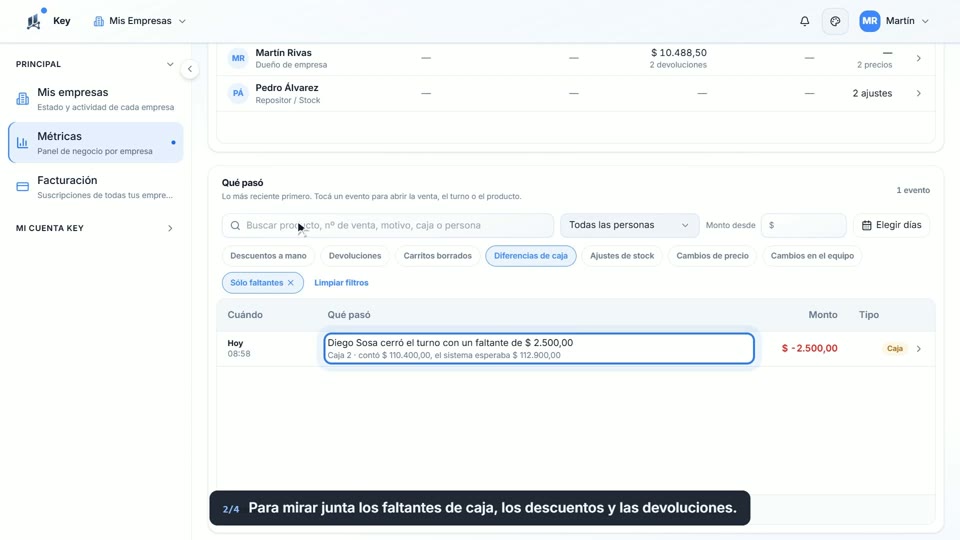
Task: Open Pedro Álvarez row chevron
Action: [x=918, y=93]
